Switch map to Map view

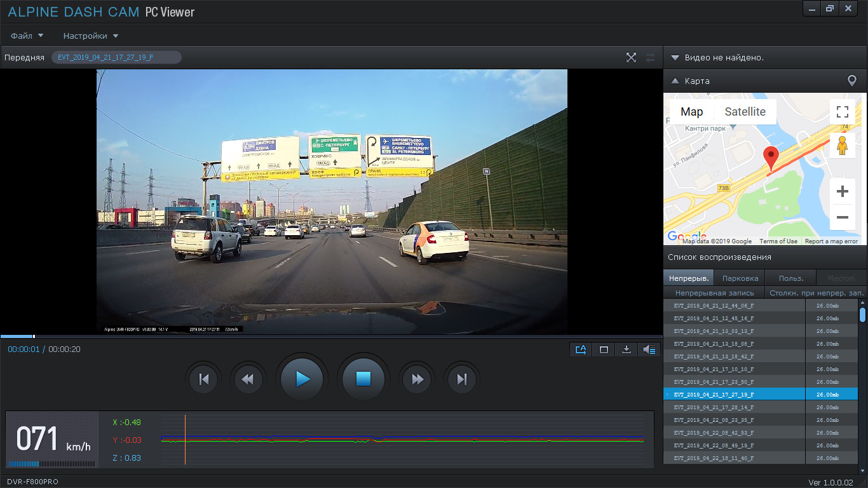691,112
